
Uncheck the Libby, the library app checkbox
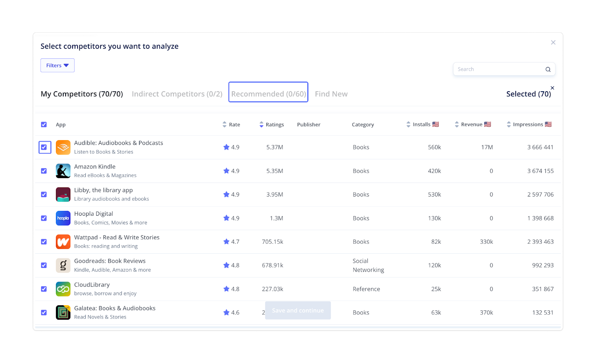44,194
